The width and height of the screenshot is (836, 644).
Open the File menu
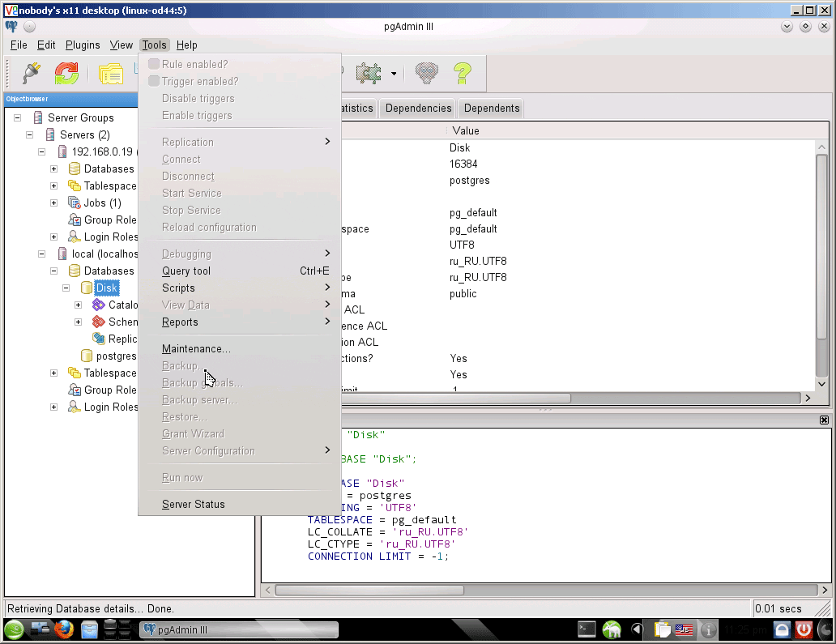pos(19,45)
